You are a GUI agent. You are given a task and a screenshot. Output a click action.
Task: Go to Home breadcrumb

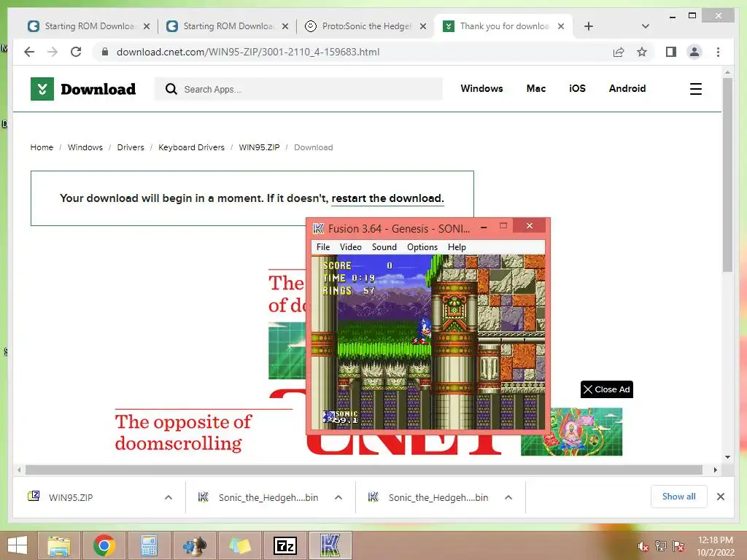click(42, 147)
